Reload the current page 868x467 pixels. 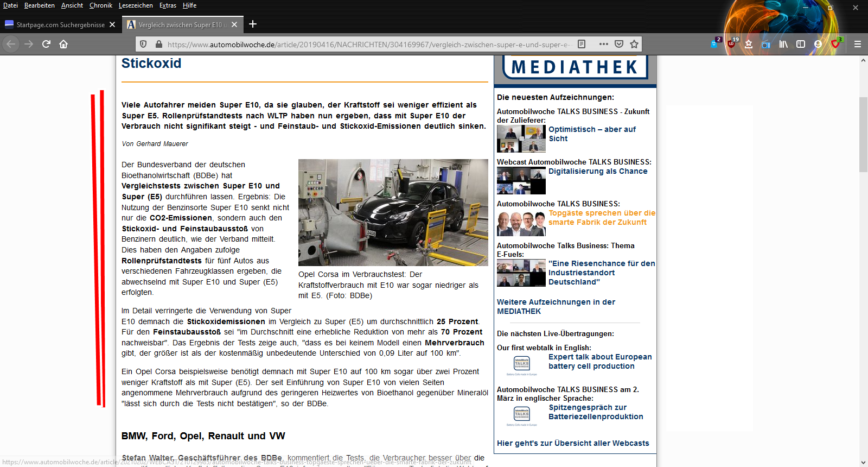pos(46,44)
